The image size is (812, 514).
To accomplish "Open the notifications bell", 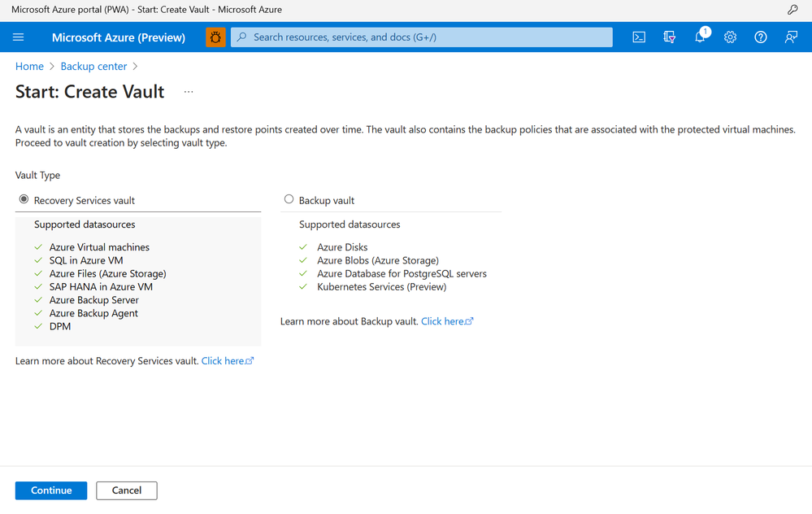I will click(700, 37).
